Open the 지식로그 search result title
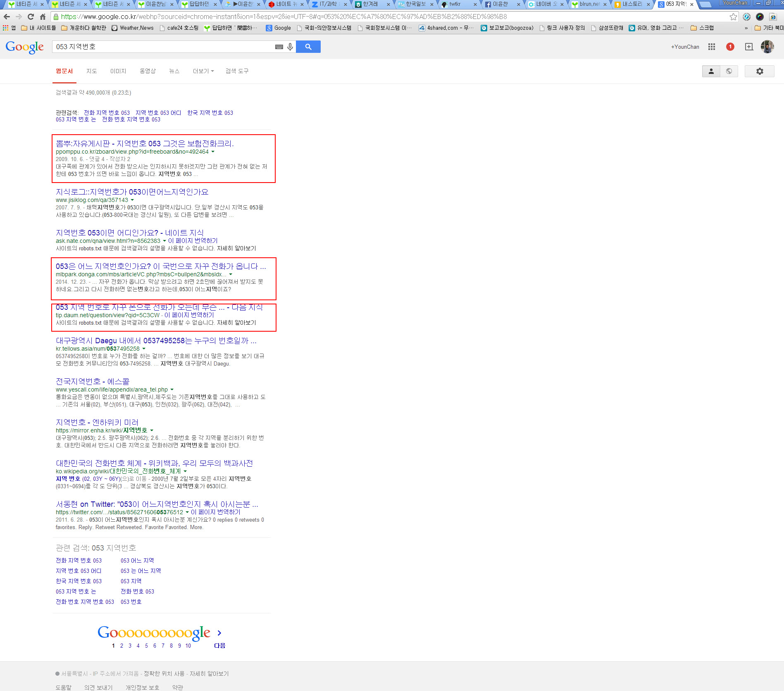Image resolution: width=784 pixels, height=691 pixels. click(132, 192)
